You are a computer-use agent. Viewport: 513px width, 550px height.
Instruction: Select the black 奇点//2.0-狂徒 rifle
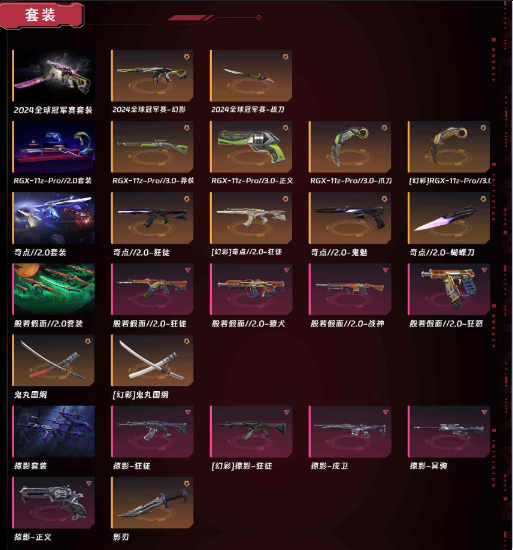pos(152,218)
